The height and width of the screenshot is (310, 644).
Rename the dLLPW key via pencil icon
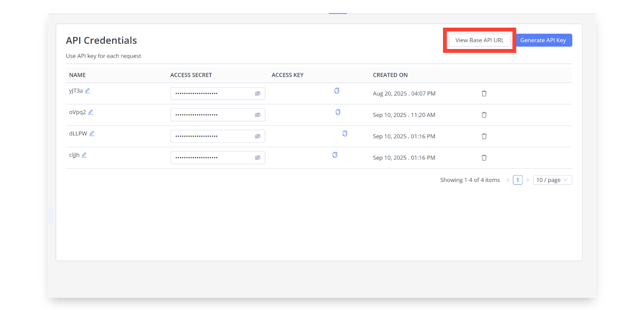[x=92, y=134]
